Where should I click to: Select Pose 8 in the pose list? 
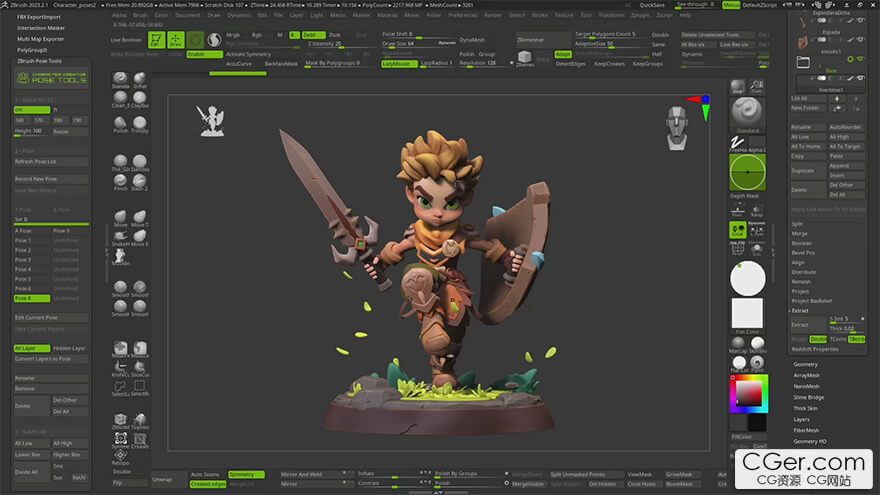tap(32, 299)
